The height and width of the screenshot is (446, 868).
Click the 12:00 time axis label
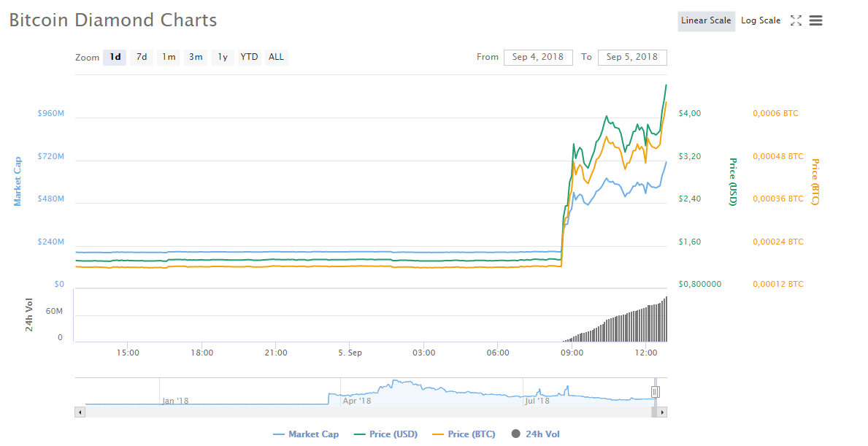click(x=646, y=353)
